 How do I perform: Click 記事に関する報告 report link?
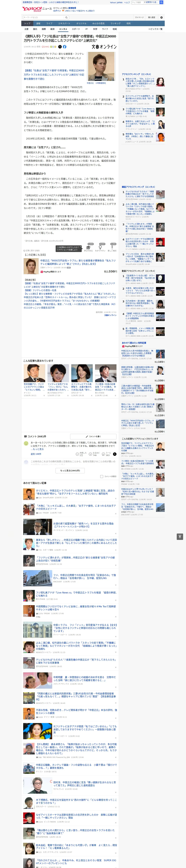coord(32,250)
